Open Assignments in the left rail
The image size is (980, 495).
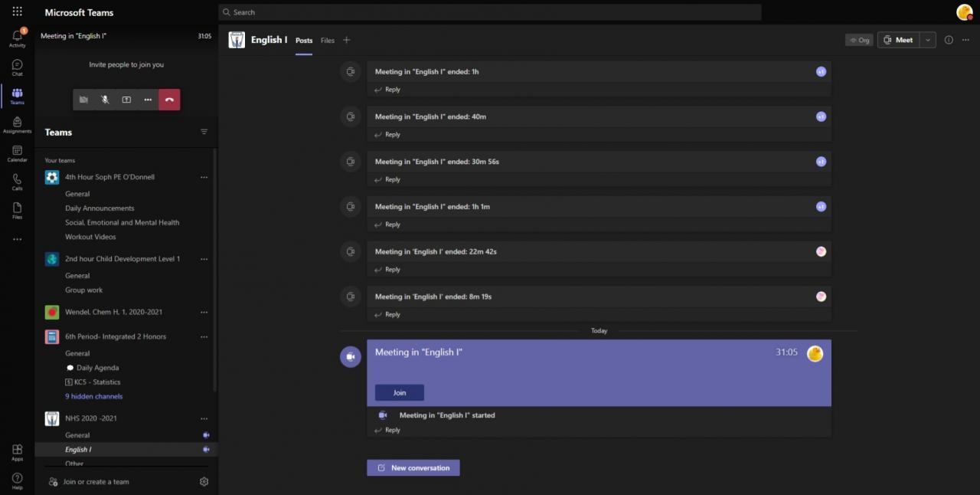click(x=17, y=125)
